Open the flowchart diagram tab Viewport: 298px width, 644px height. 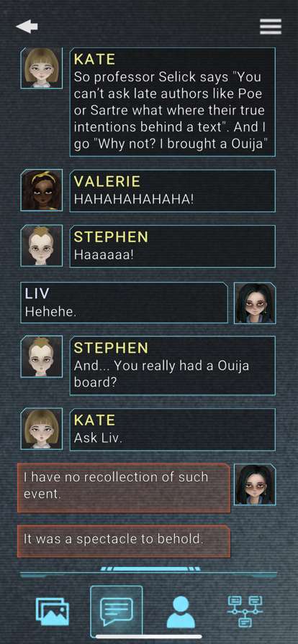click(x=245, y=612)
